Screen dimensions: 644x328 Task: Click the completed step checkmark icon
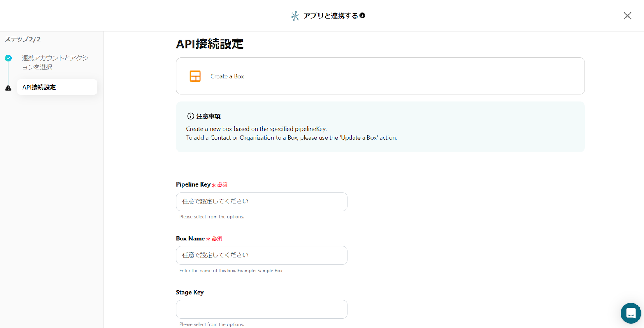[8, 58]
